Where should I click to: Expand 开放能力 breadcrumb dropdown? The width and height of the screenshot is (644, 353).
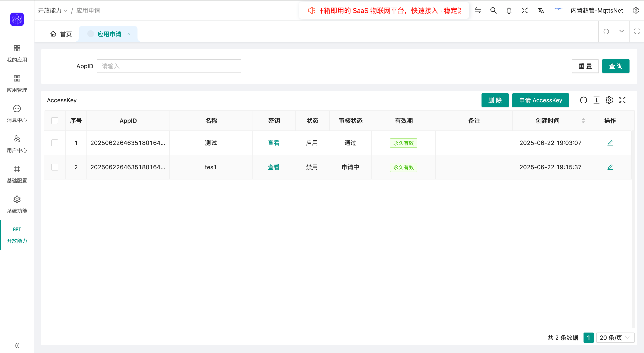pos(53,10)
